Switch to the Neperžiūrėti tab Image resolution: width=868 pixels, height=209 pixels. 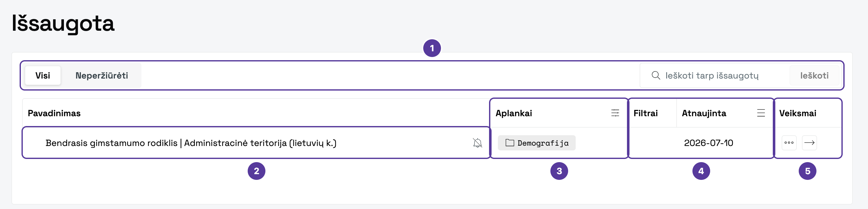102,75
